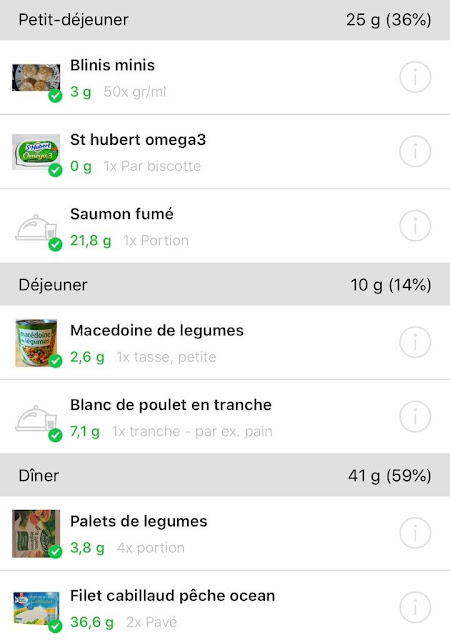The image size is (450, 640).
Task: Toggle green check on Macedoine de legumes
Action: pos(55,361)
